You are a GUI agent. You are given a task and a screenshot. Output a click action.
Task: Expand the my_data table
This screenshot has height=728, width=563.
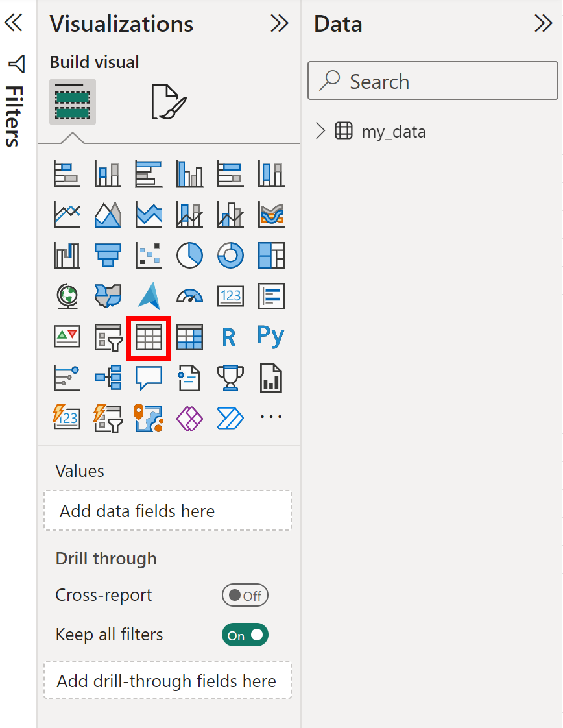tap(320, 131)
